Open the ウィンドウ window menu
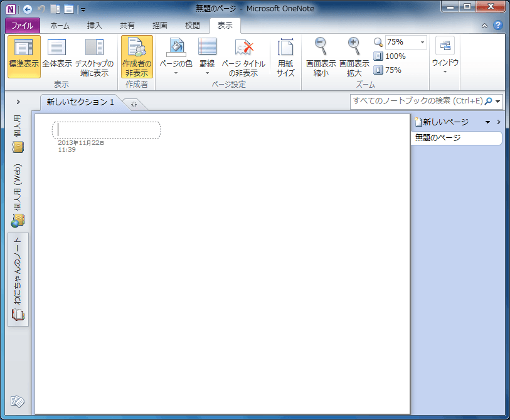The image size is (510, 420). (445, 56)
